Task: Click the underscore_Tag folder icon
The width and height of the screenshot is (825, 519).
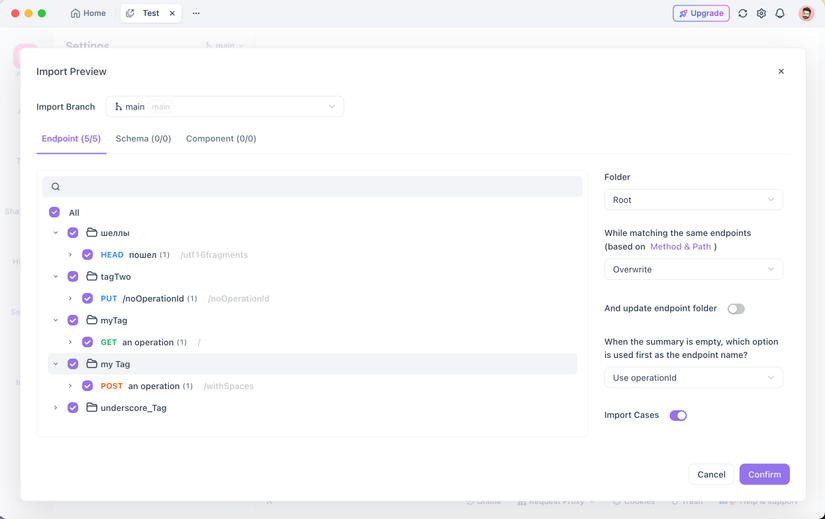Action: (x=91, y=408)
